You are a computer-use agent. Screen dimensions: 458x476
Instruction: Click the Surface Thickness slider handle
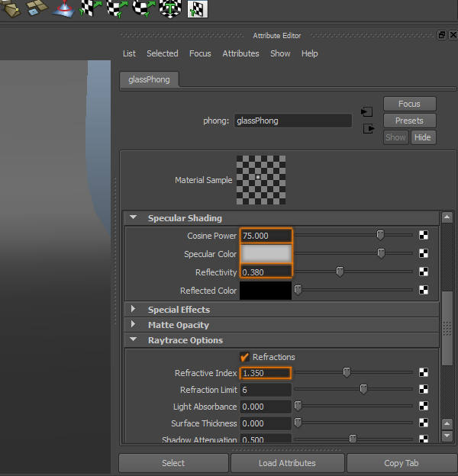pyautogui.click(x=298, y=423)
